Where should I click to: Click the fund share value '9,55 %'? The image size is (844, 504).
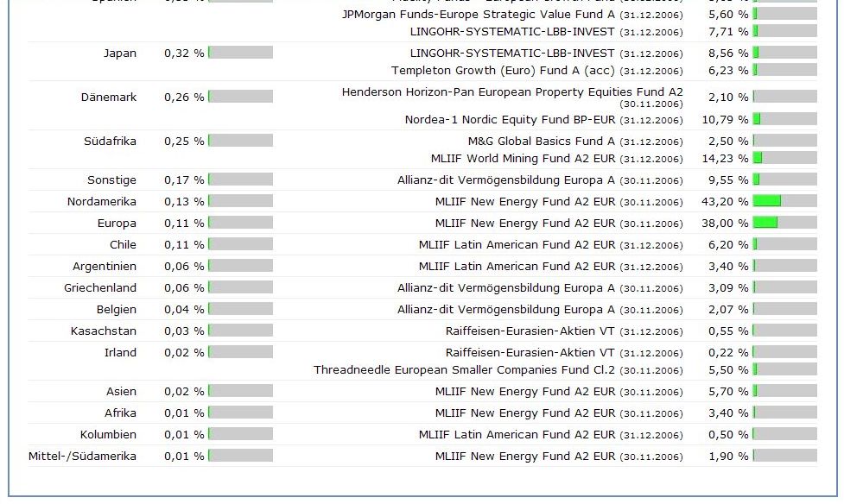(728, 180)
